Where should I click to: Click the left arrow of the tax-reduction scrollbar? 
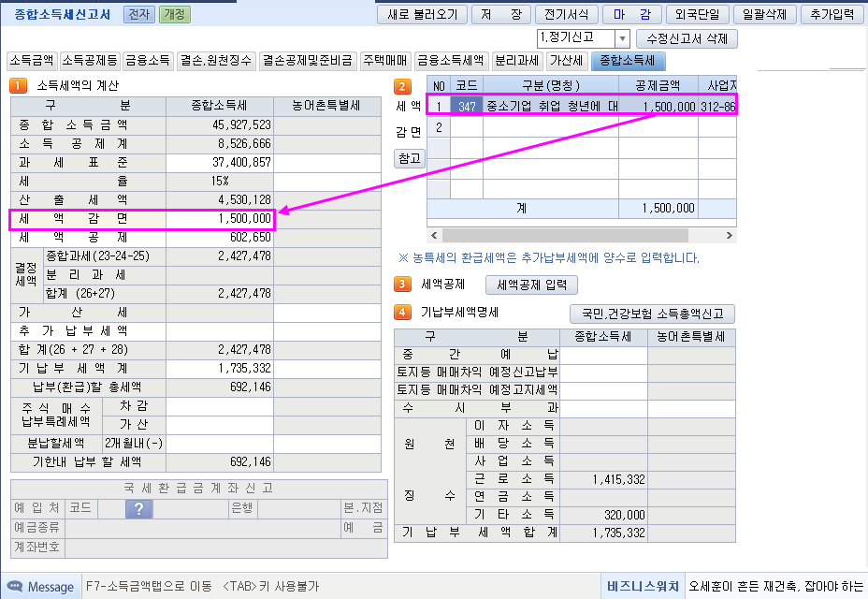435,236
